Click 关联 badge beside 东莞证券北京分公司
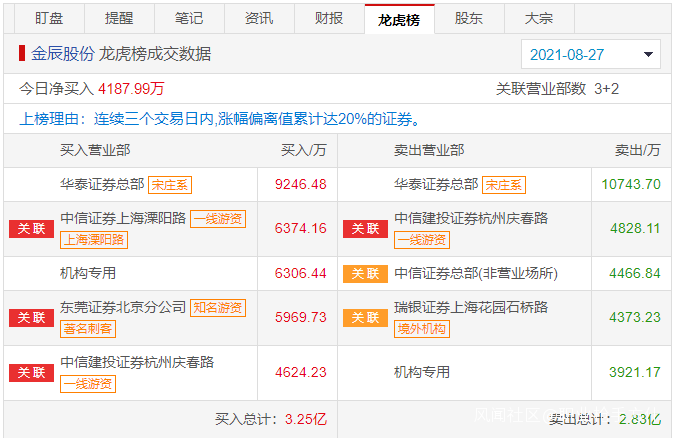The image size is (673, 438). [x=31, y=318]
